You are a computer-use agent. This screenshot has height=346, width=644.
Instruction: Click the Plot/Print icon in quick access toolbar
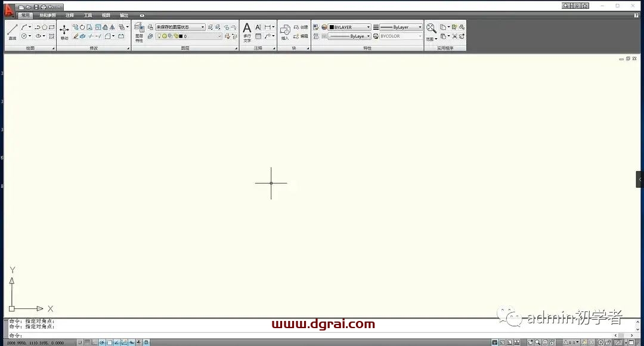point(44,7)
